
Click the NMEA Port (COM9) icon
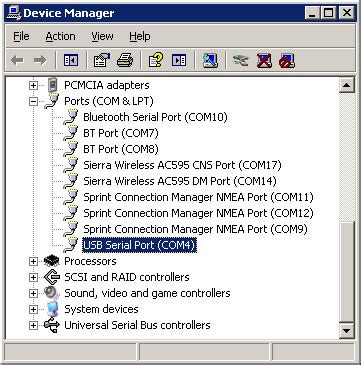pyautogui.click(x=71, y=229)
